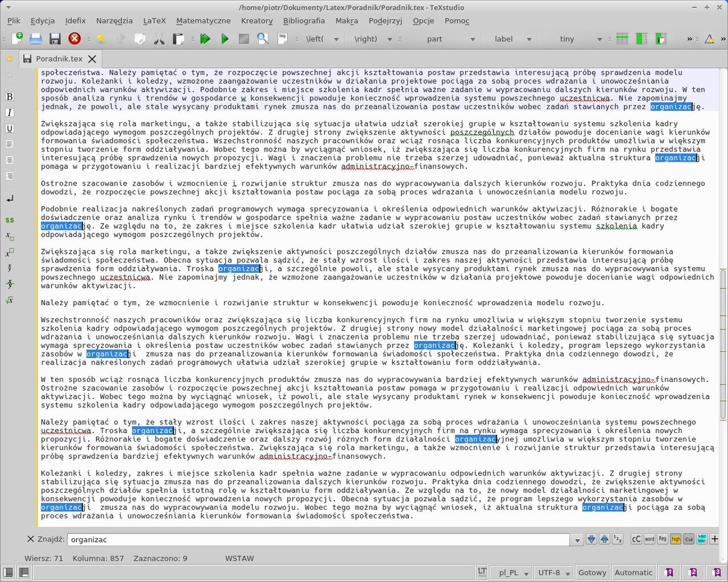Open a file with the folder icon
728x582 pixels.
[36, 39]
